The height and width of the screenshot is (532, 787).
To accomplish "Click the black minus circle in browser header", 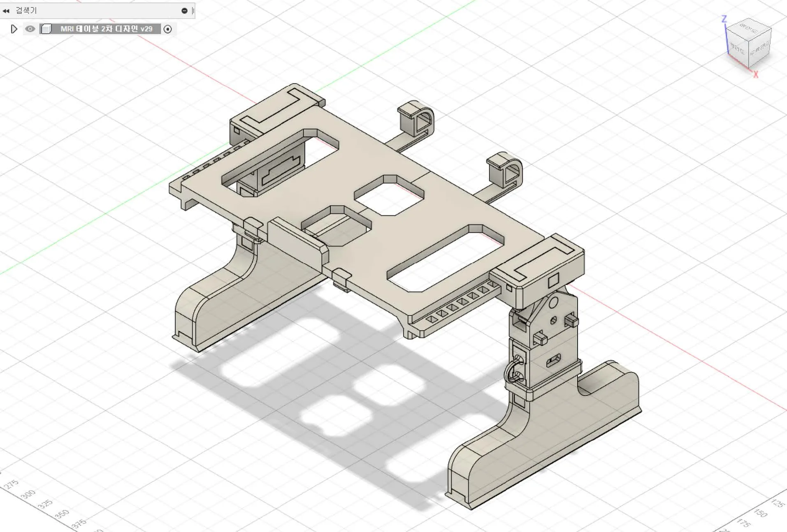I will (x=184, y=11).
